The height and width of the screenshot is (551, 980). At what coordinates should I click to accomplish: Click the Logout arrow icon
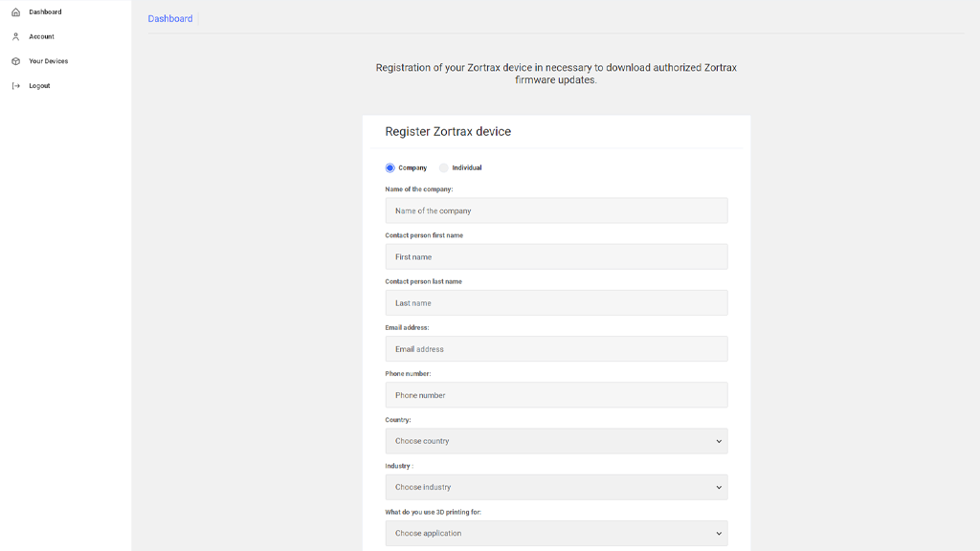point(15,86)
